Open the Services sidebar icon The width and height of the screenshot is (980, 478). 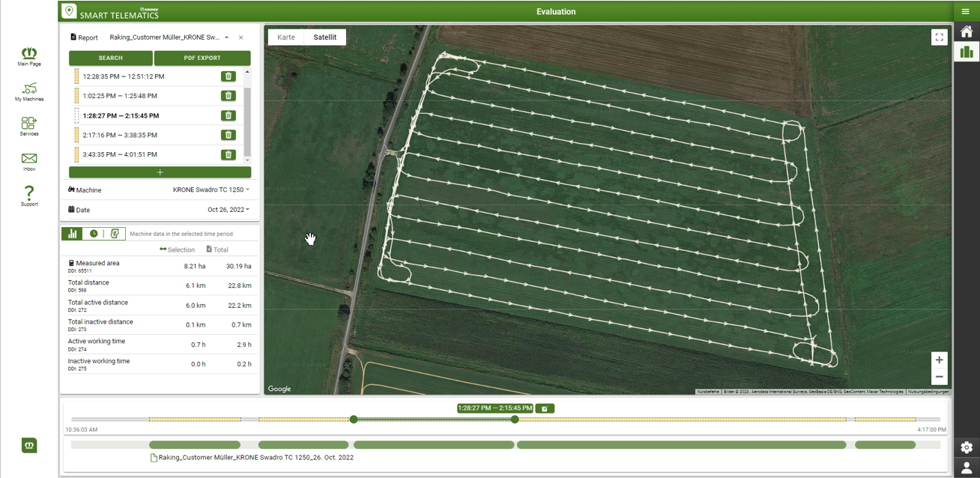pyautogui.click(x=29, y=124)
